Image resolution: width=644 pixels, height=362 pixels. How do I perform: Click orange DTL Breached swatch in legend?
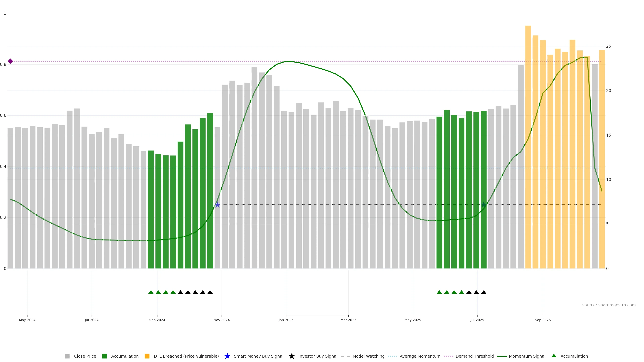click(147, 356)
